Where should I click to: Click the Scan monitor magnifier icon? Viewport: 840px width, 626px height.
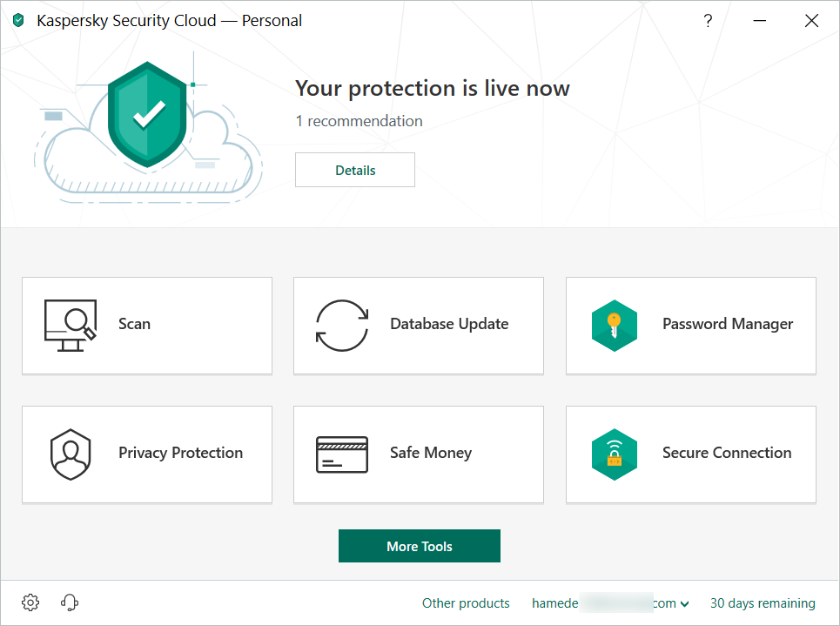click(x=71, y=325)
